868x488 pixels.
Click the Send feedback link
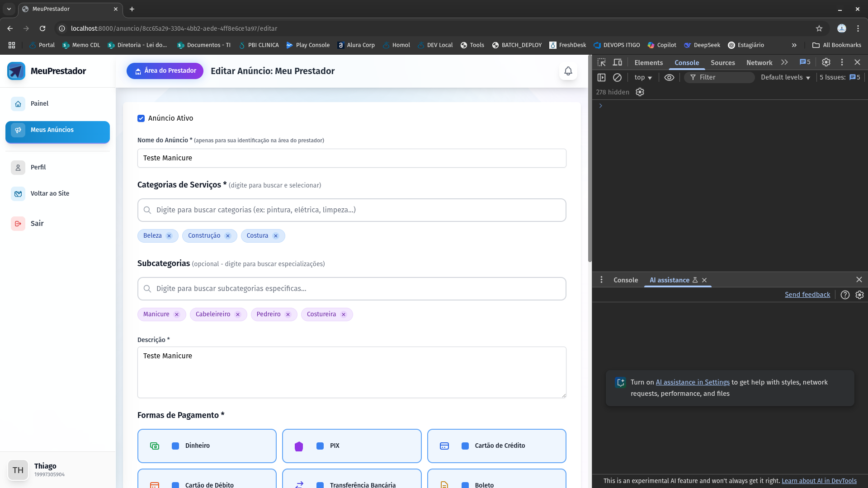tap(807, 295)
